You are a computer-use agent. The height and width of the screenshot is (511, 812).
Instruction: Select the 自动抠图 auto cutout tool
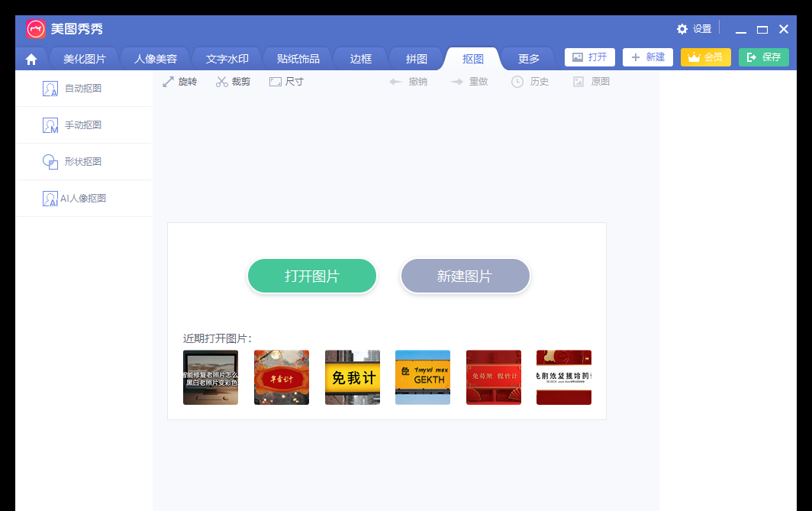click(x=84, y=88)
